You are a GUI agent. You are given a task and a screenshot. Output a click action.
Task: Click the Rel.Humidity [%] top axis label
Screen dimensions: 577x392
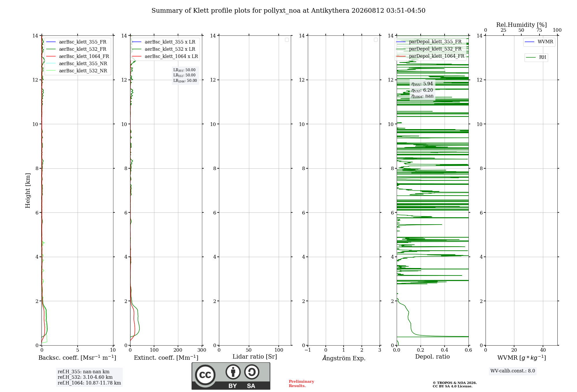point(522,25)
